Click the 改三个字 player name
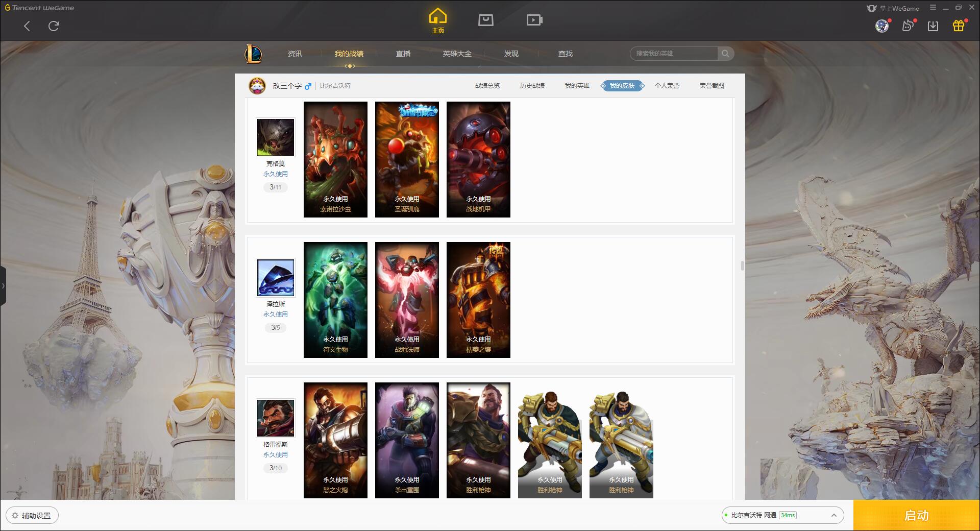 pyautogui.click(x=287, y=86)
